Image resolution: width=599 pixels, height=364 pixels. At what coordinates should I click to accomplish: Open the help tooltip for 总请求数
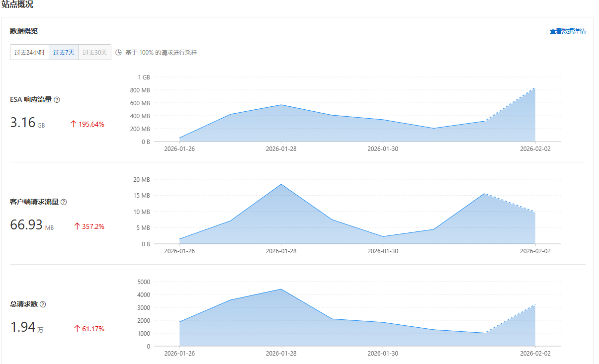43,304
